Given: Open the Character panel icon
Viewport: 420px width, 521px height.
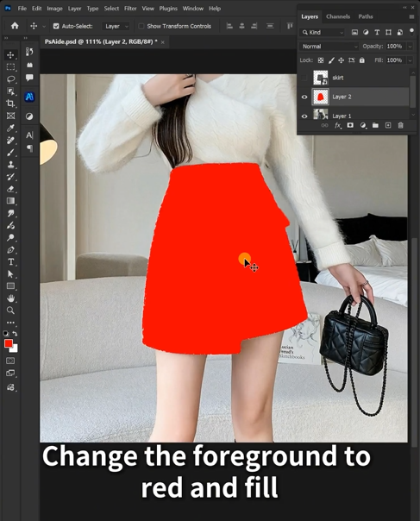Looking at the screenshot, I should (29, 135).
